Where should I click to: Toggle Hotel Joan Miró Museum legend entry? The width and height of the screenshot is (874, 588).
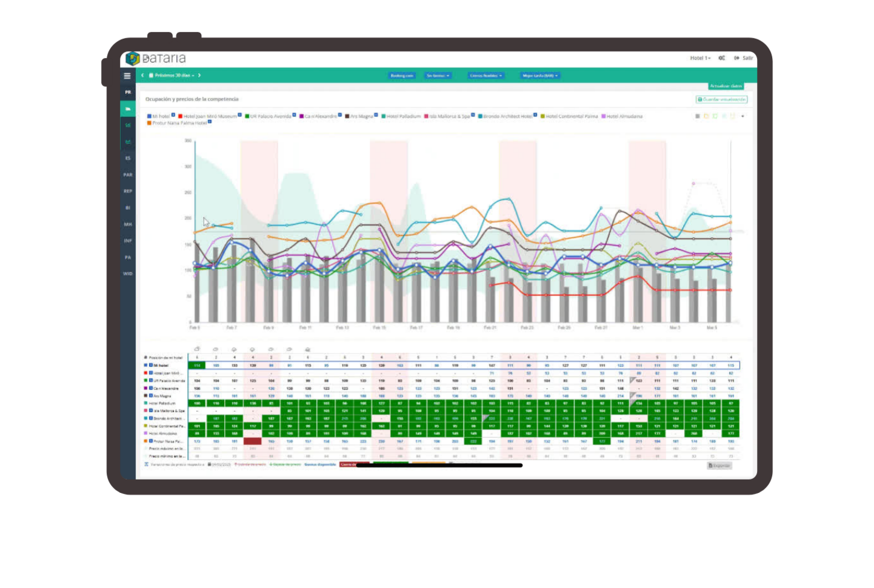[x=207, y=116]
